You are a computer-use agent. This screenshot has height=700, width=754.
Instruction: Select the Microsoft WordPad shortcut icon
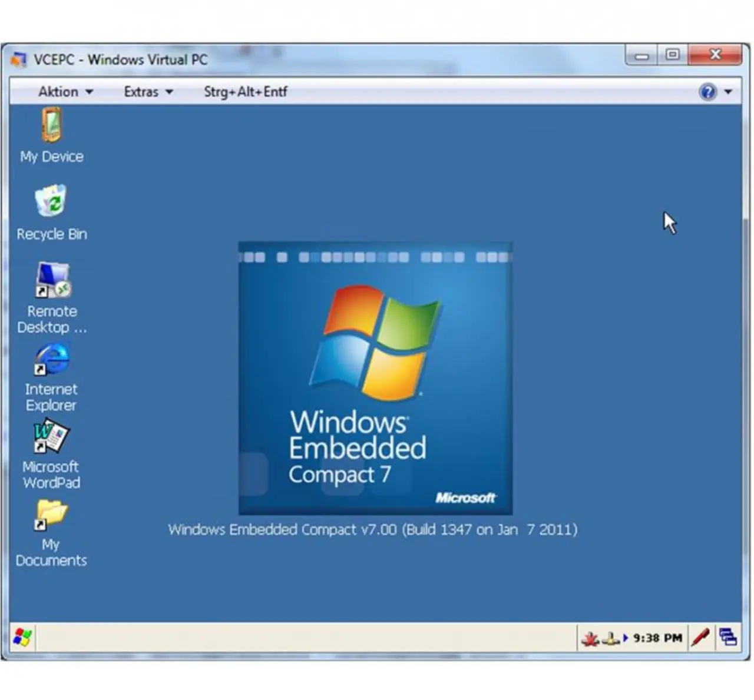point(51,436)
